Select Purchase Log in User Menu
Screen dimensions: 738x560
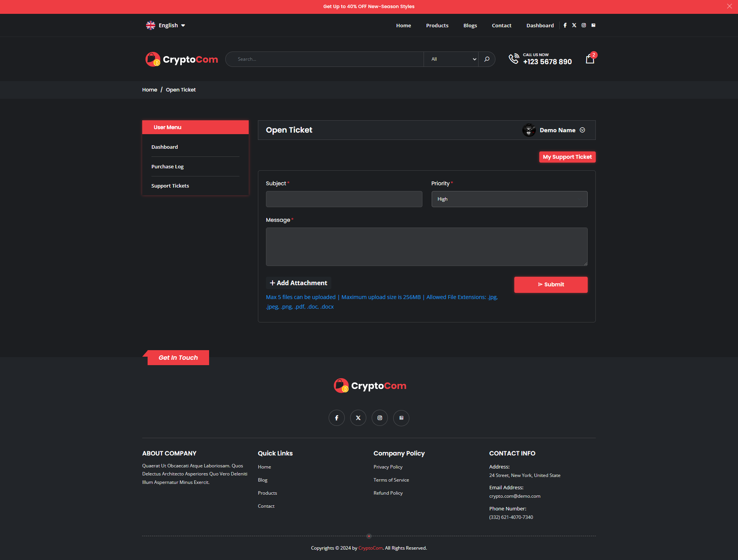[x=168, y=166]
